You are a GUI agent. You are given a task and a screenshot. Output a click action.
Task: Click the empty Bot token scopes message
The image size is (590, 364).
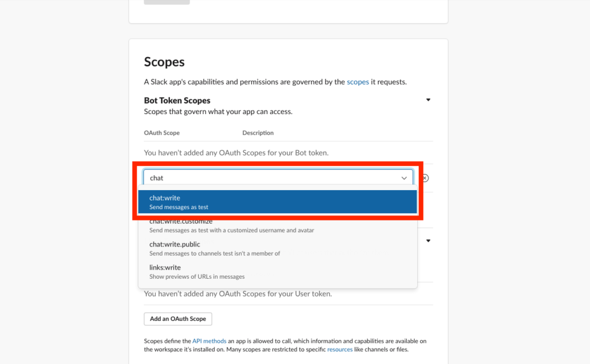[236, 153]
